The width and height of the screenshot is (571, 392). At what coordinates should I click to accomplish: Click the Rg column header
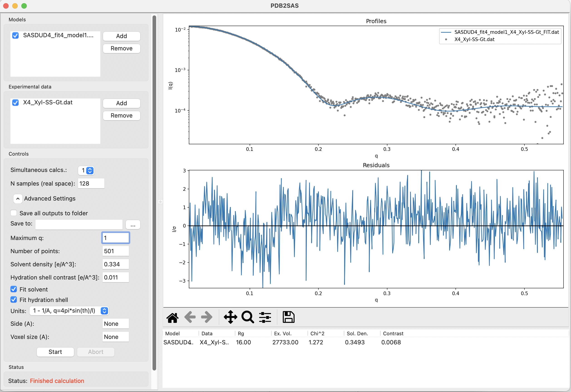pyautogui.click(x=241, y=333)
